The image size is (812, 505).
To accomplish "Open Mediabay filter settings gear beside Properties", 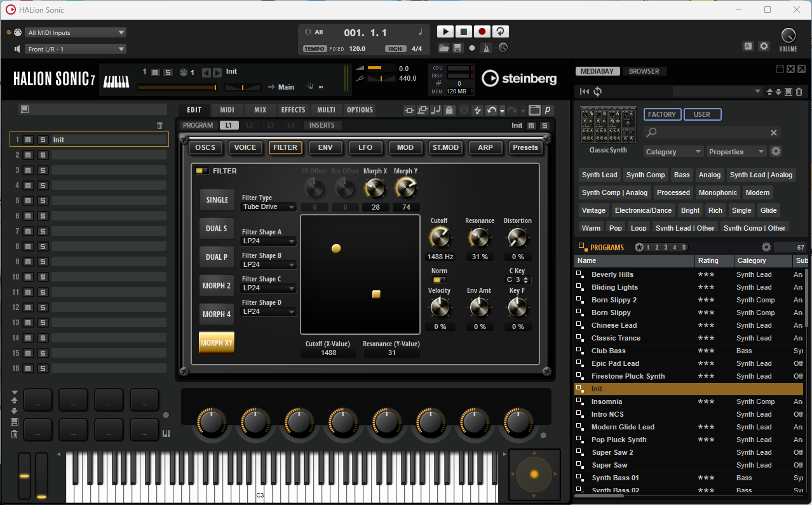I will click(776, 151).
